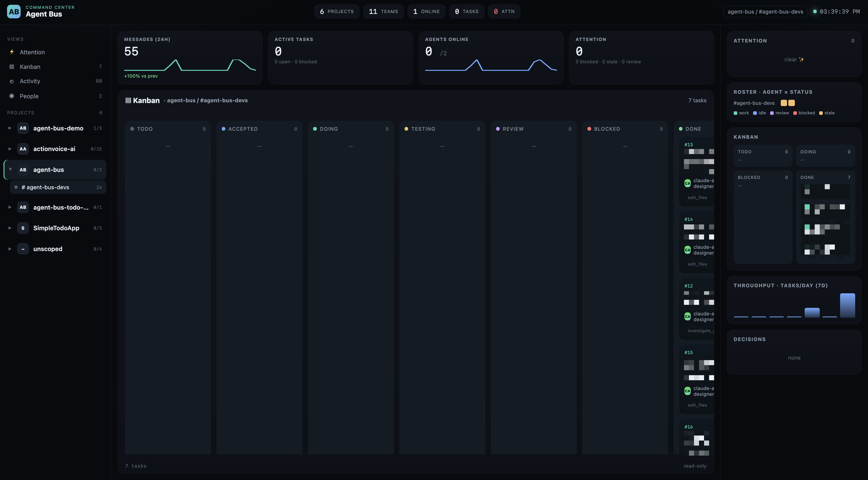Viewport: 868px width, 480px height.
Task: Expand the agent-bus-demo project tree
Action: click(10, 128)
